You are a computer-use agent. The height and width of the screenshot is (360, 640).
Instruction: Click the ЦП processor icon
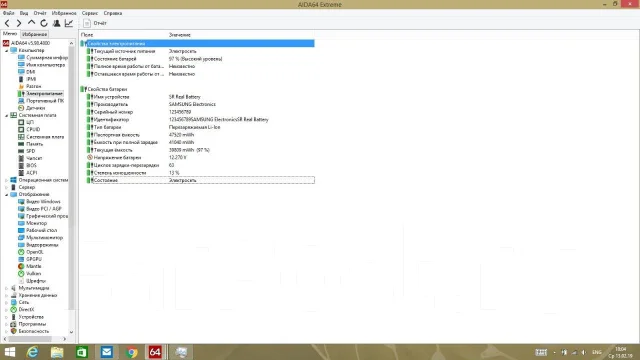tap(21, 122)
